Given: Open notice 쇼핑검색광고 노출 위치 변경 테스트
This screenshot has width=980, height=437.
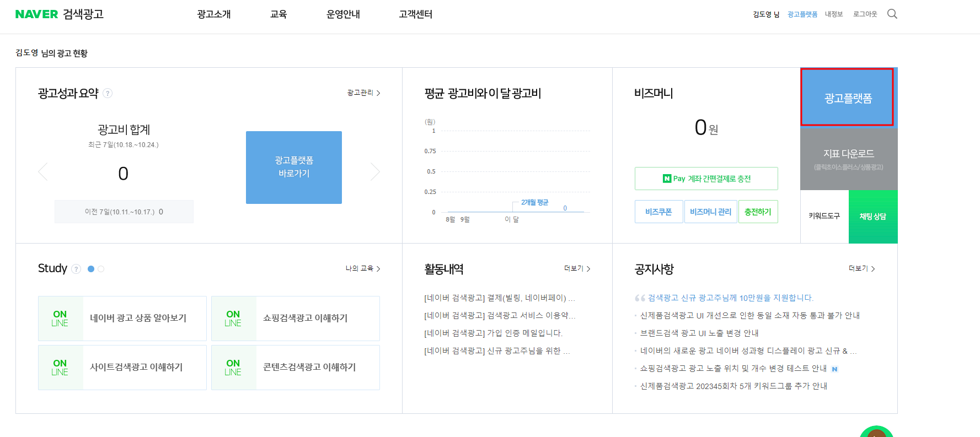Looking at the screenshot, I should (733, 369).
